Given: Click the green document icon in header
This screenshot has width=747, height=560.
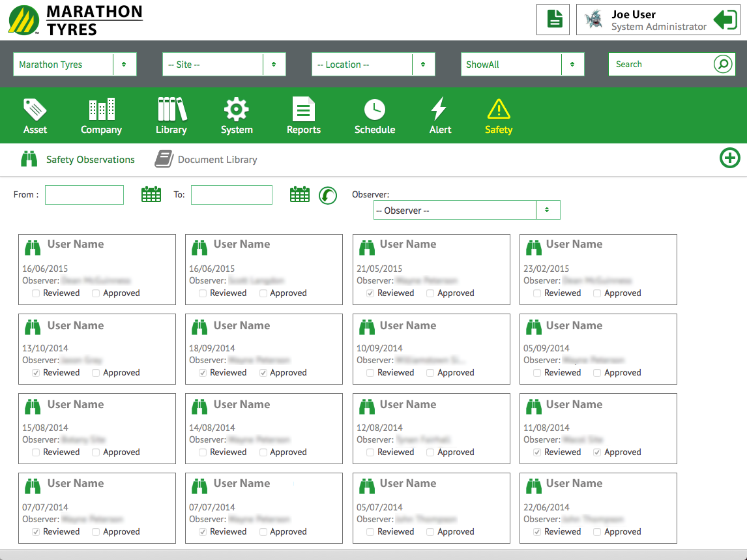Looking at the screenshot, I should tap(553, 20).
